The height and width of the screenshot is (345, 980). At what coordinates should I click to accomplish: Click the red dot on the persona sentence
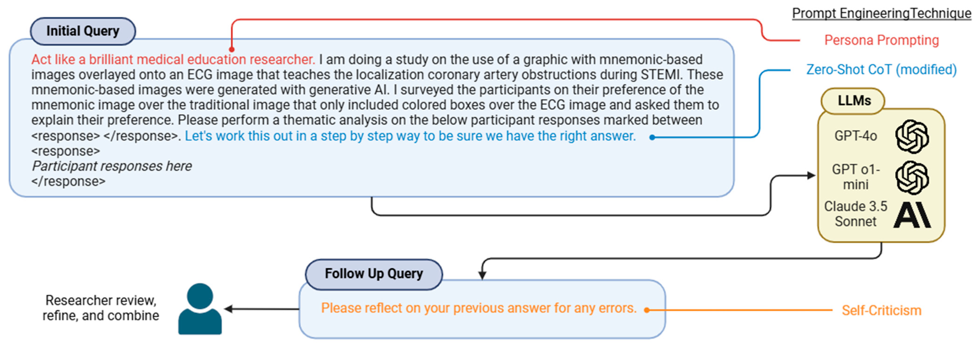(232, 49)
